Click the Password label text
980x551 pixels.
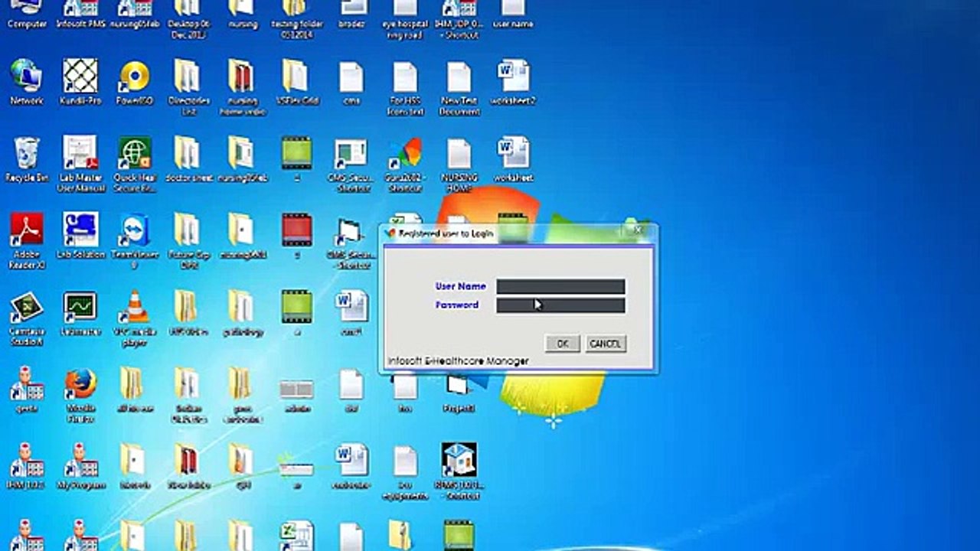457,305
